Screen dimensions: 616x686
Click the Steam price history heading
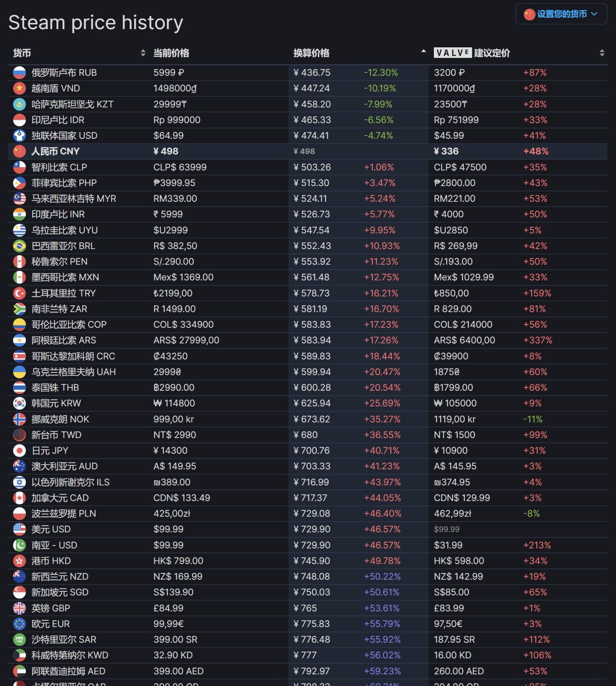(x=96, y=22)
